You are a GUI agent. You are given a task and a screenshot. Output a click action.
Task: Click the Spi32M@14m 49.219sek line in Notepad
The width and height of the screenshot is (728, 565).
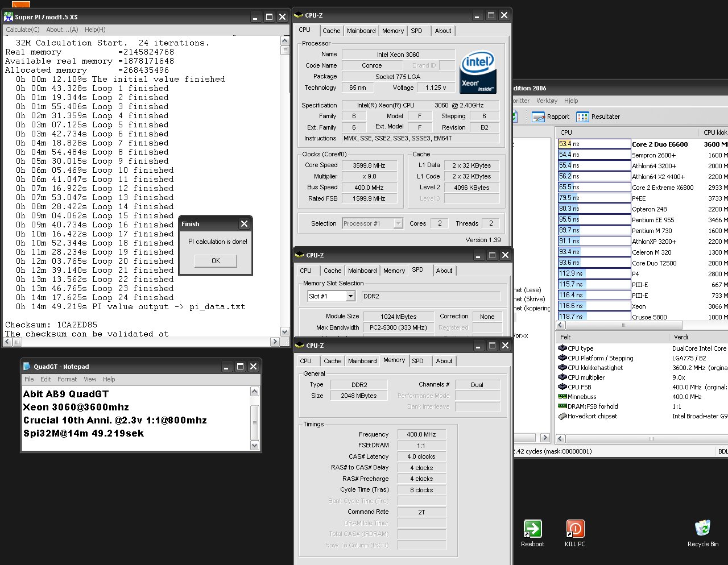pos(84,433)
